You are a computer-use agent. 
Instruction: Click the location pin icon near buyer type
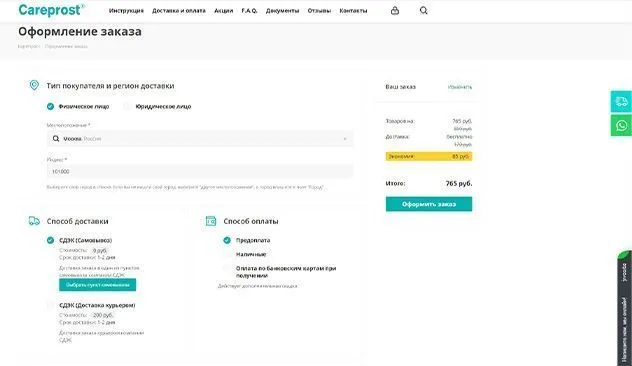[34, 85]
